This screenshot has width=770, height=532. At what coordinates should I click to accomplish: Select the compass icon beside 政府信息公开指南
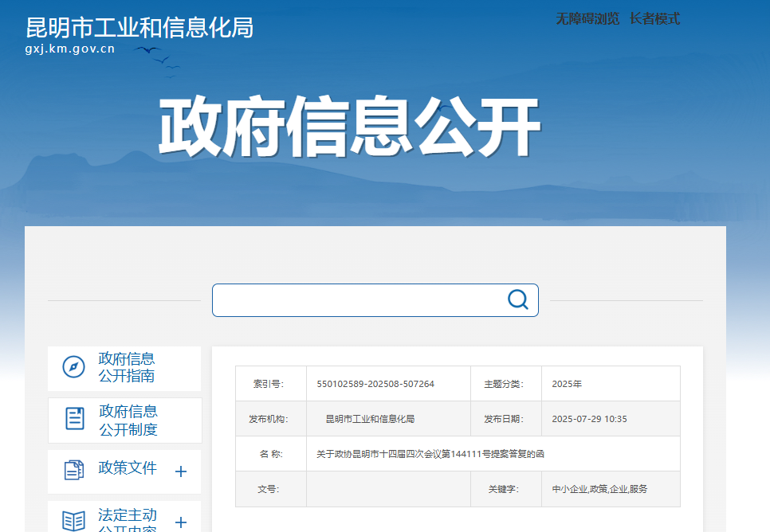[73, 366]
